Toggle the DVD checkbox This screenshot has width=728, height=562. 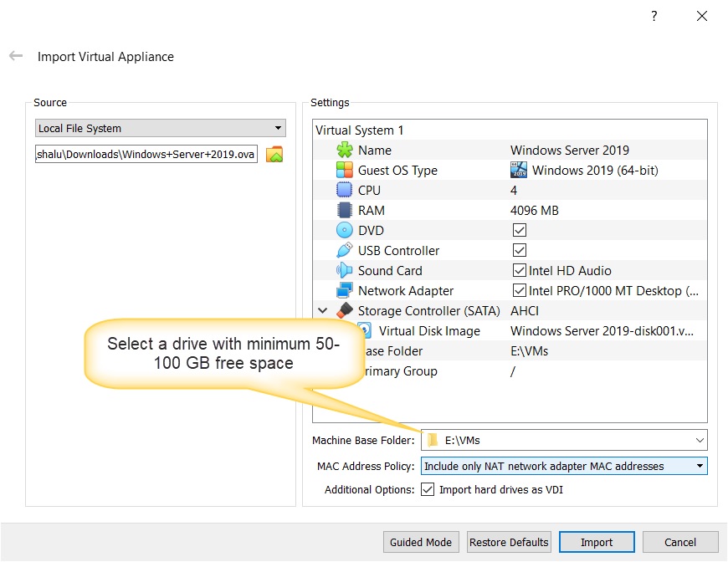520,230
